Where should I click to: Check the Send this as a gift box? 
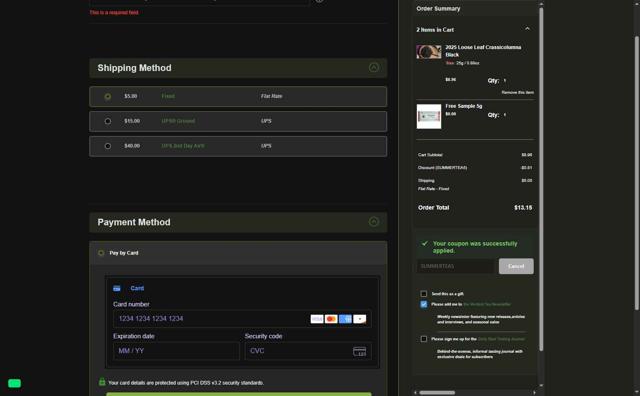424,294
